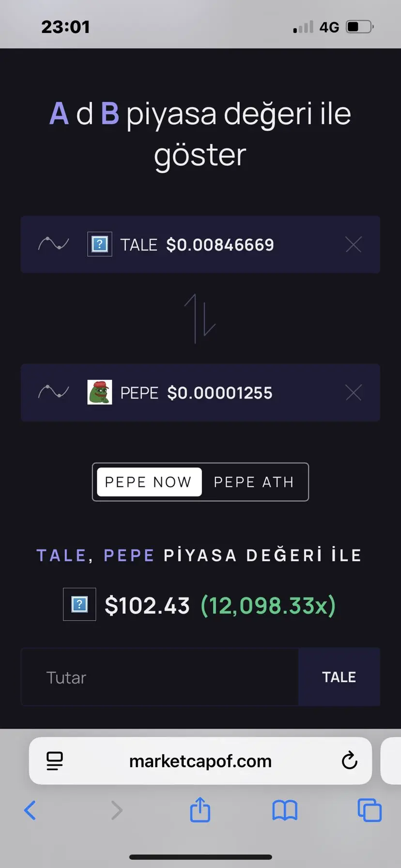Viewport: 401px width, 868px height.
Task: Tap the marketcapof.com address bar
Action: coord(200,761)
